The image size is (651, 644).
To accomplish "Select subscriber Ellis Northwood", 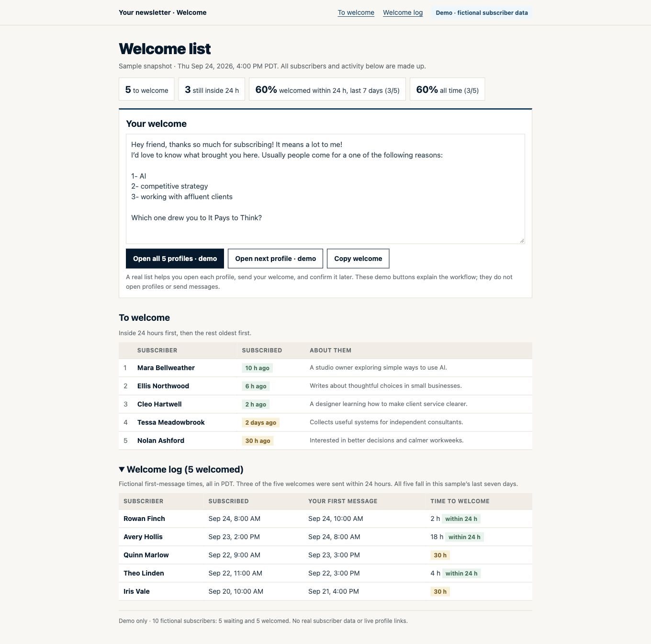I will (x=163, y=386).
